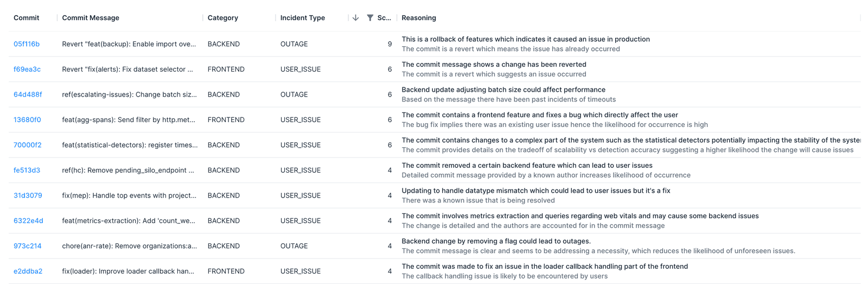Viewport: 868px width, 284px height.
Task: Follow the 64d488f commit link
Action: [28, 94]
